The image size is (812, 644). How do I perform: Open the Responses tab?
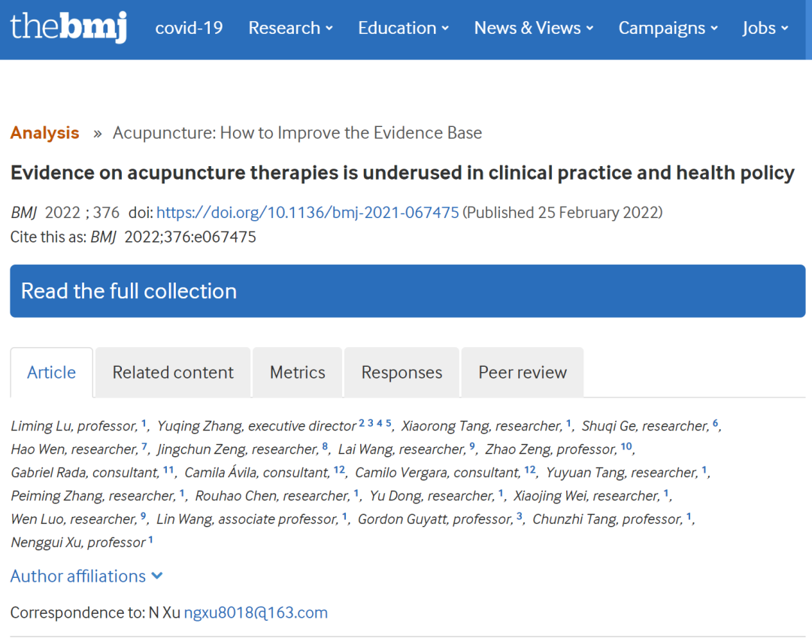pyautogui.click(x=401, y=373)
